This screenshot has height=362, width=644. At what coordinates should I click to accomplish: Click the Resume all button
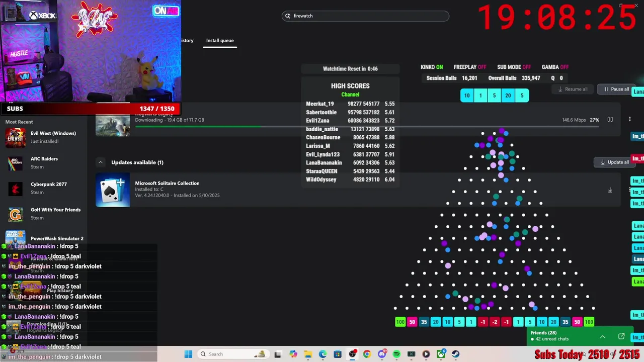[x=573, y=89]
